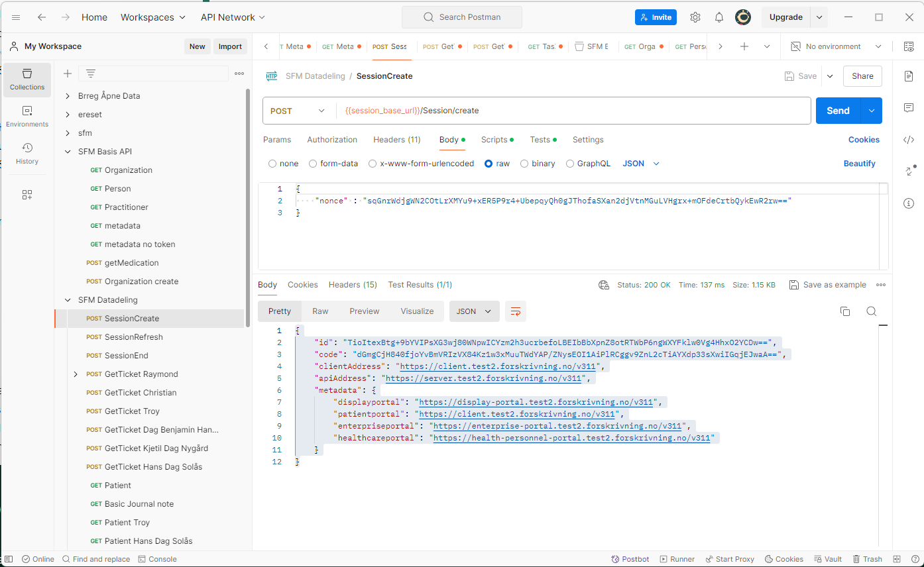The width and height of the screenshot is (924, 567).
Task: Click the Beautify link
Action: 860,164
